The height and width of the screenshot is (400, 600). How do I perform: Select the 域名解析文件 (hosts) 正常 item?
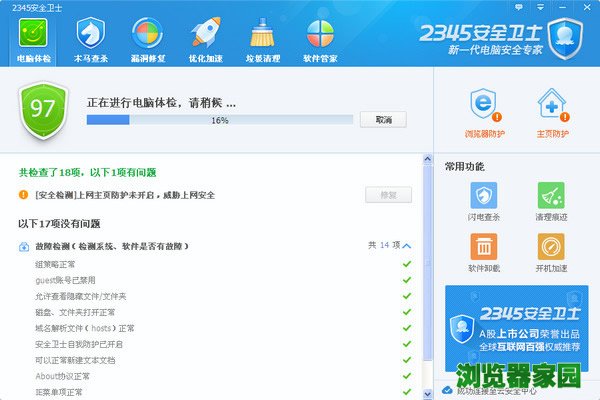point(84,328)
